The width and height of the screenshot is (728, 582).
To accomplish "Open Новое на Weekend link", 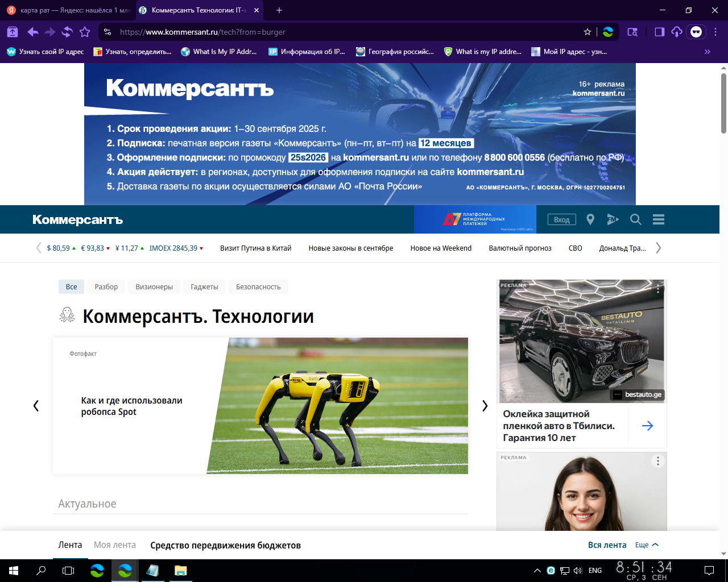I will click(441, 248).
